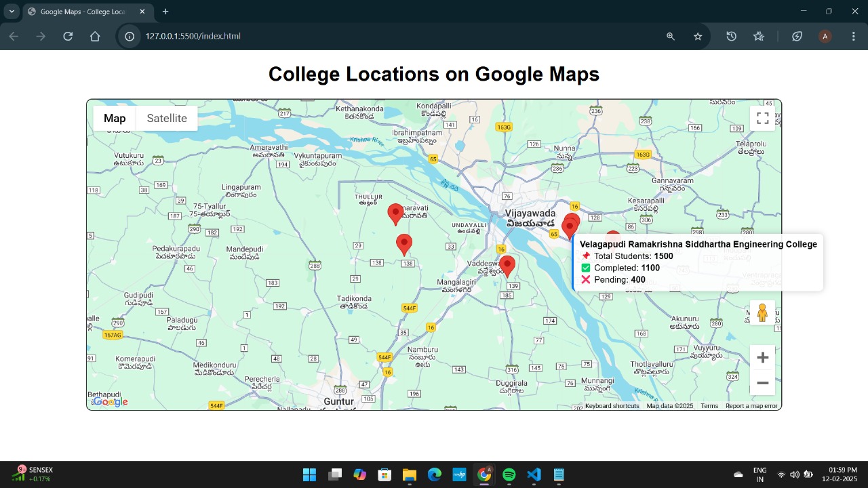The image size is (868, 488).
Task: Click the weather cloud tray icon
Action: coord(738,474)
